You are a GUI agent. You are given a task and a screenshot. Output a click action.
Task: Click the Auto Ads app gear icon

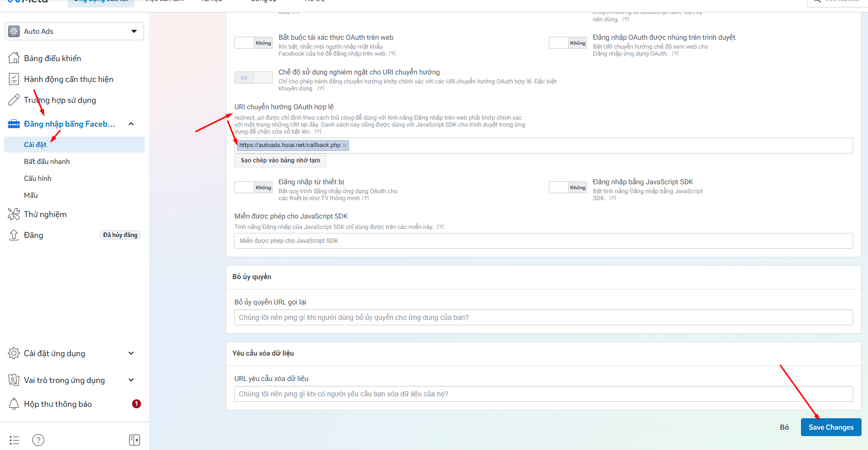point(14,31)
